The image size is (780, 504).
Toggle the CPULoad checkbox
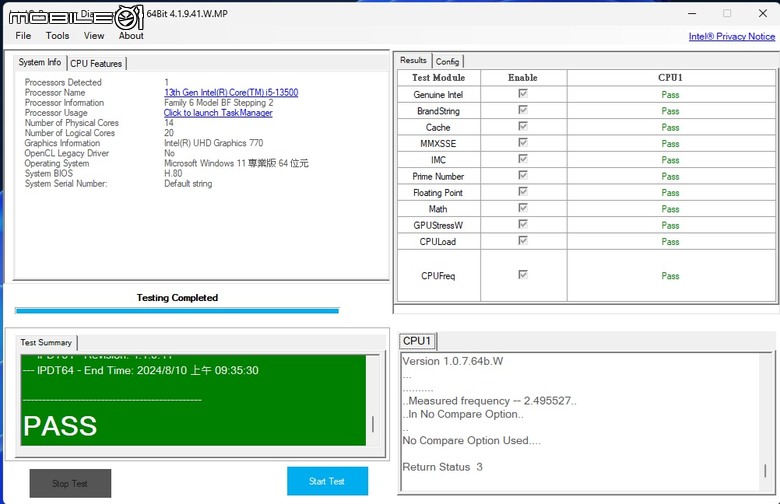point(523,241)
